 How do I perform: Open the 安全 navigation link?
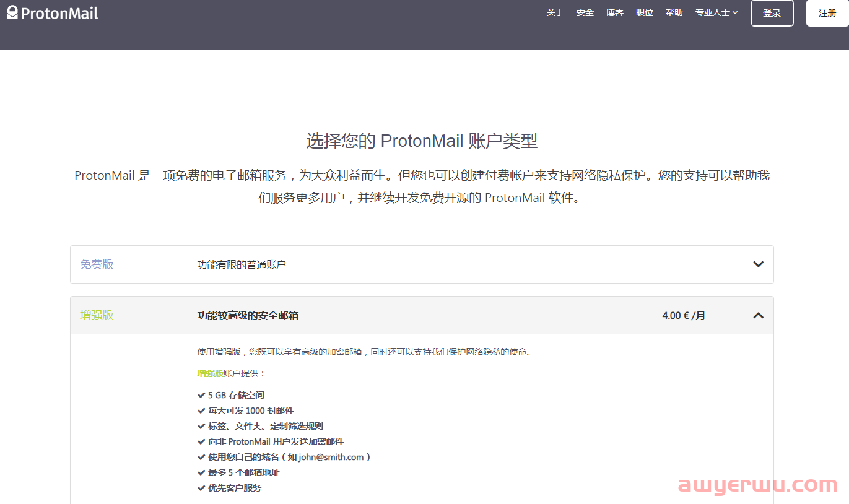[x=585, y=12]
